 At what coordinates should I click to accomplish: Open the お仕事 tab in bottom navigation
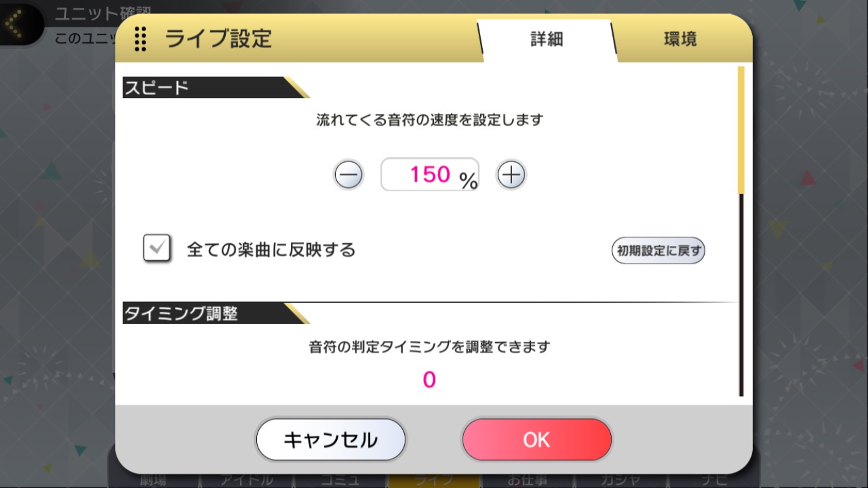point(528,480)
